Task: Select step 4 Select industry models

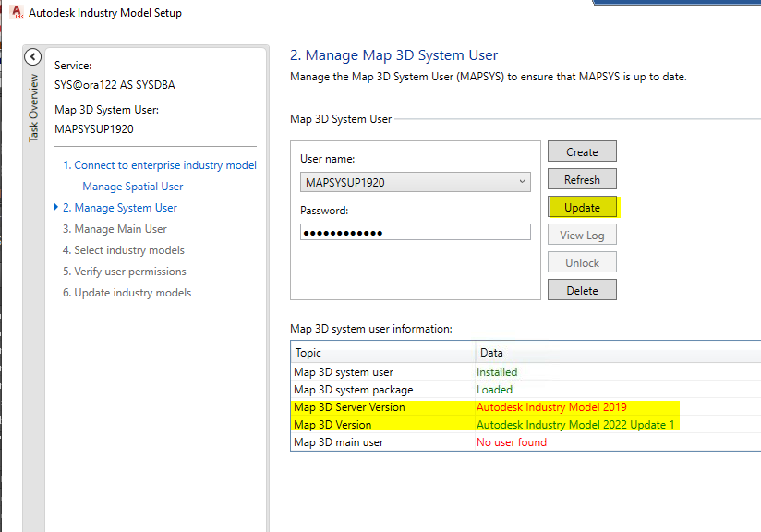Action: tap(124, 250)
